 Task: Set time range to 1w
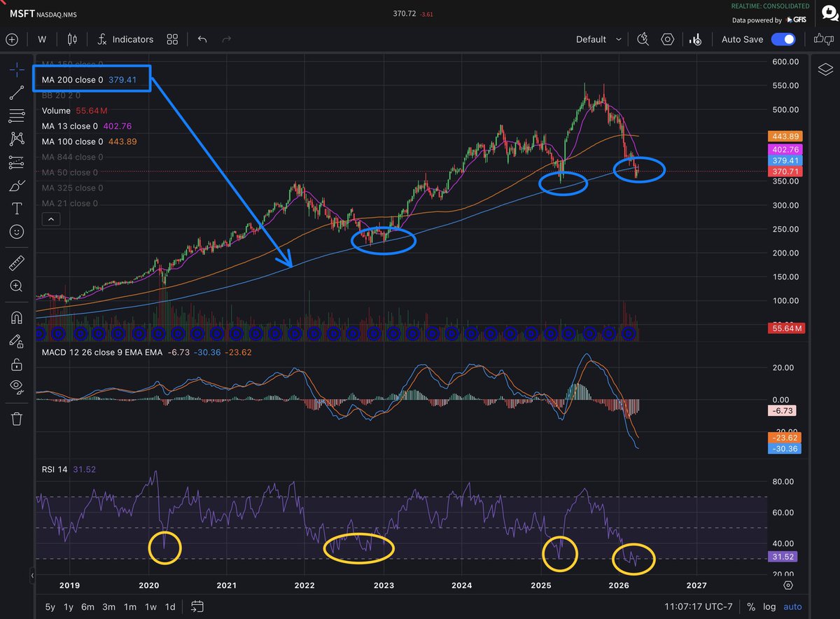point(150,606)
